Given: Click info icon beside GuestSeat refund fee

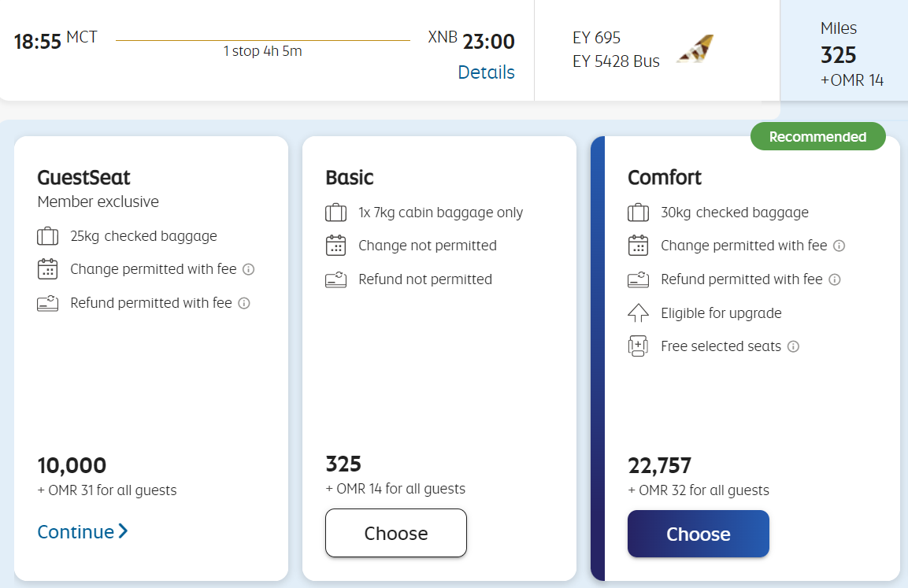Looking at the screenshot, I should click(244, 303).
